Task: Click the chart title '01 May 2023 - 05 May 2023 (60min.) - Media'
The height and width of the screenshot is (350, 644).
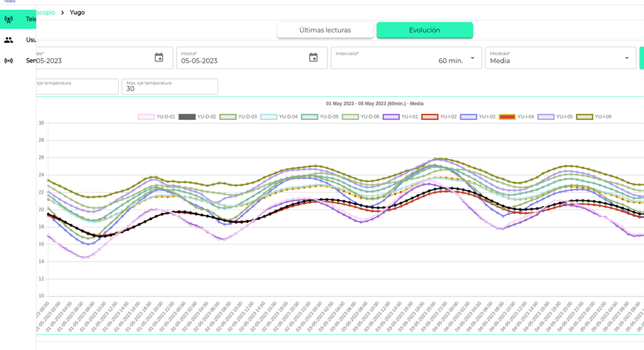Action: coord(375,103)
